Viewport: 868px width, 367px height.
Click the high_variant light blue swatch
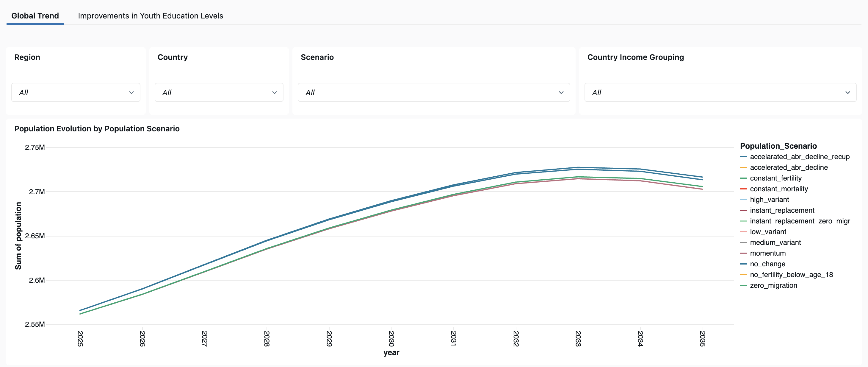click(x=743, y=200)
